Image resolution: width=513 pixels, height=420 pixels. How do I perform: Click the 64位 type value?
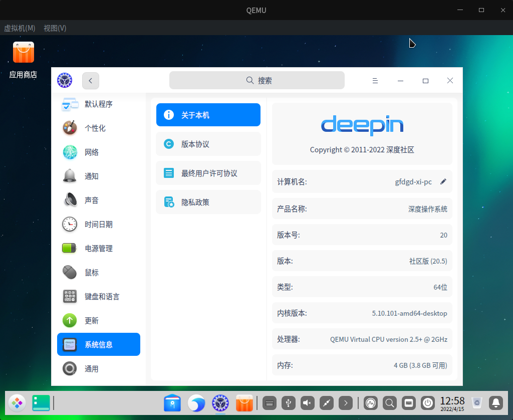[x=440, y=287]
